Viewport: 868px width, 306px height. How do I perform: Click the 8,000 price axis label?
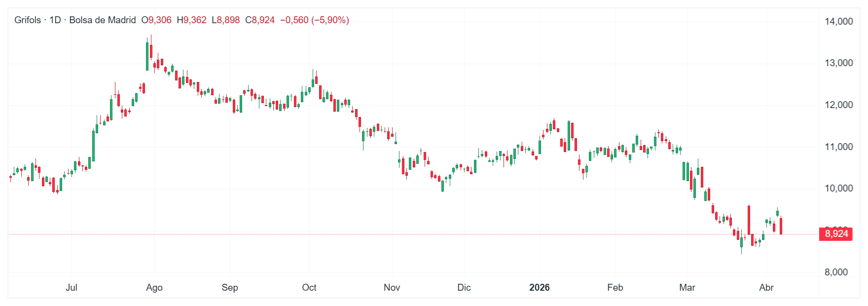[836, 272]
